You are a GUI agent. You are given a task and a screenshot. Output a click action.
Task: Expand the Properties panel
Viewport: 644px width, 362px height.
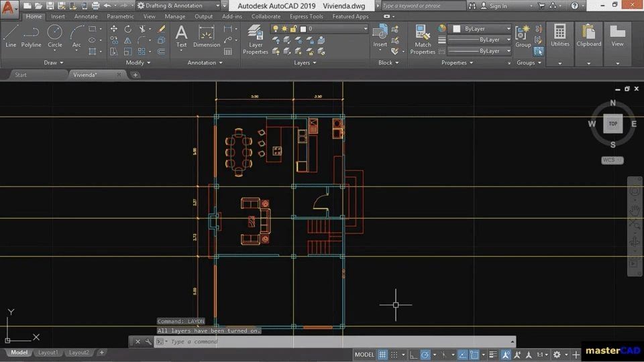[x=457, y=63]
